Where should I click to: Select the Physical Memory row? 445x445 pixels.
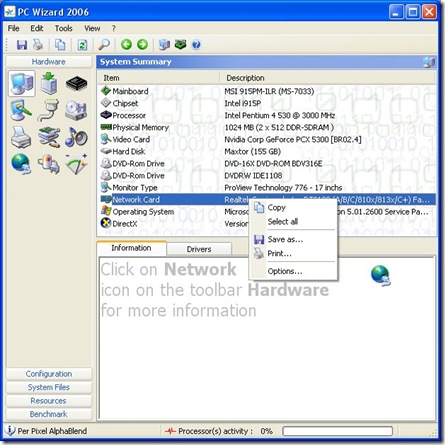pyautogui.click(x=267, y=127)
